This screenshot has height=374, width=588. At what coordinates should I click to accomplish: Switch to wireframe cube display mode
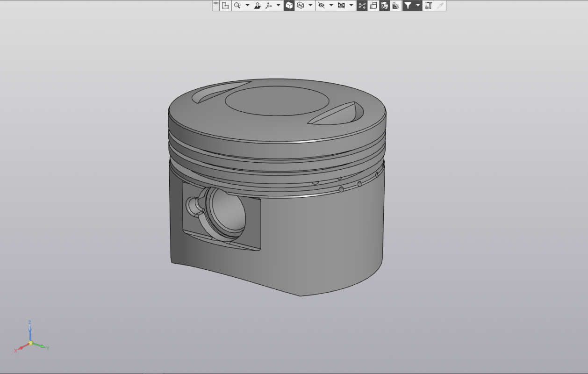(x=301, y=6)
